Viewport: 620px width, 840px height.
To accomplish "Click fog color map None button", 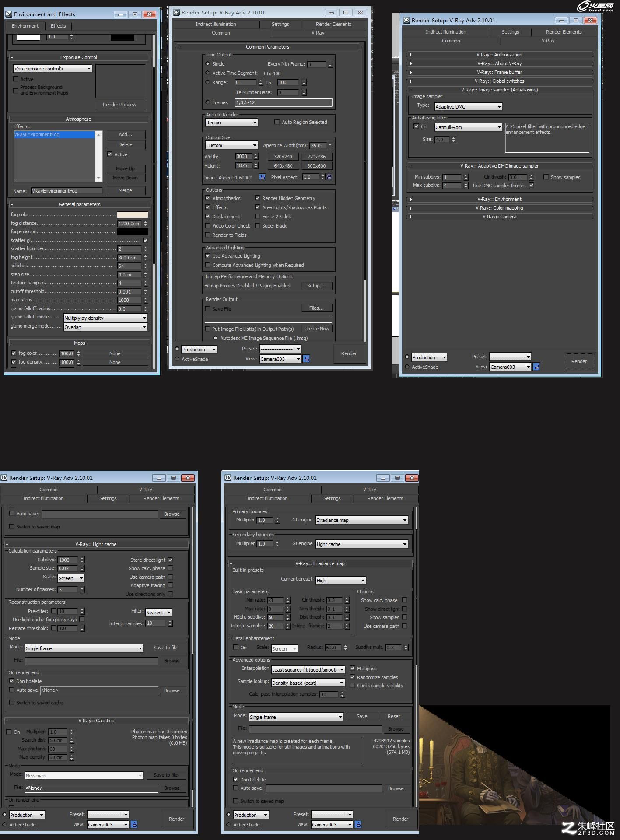I will coord(115,353).
